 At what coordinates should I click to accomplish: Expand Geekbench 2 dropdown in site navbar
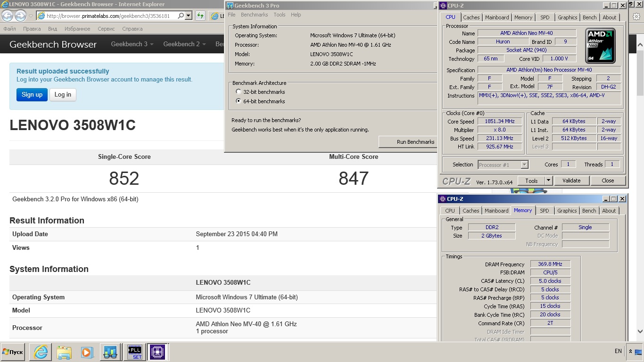coord(184,44)
